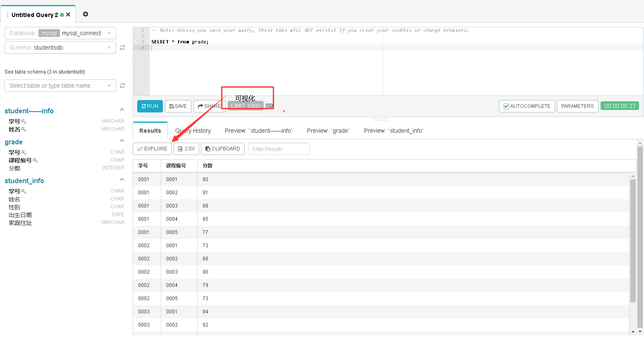
Task: Open the Preview: `grade` tab
Action: click(328, 131)
